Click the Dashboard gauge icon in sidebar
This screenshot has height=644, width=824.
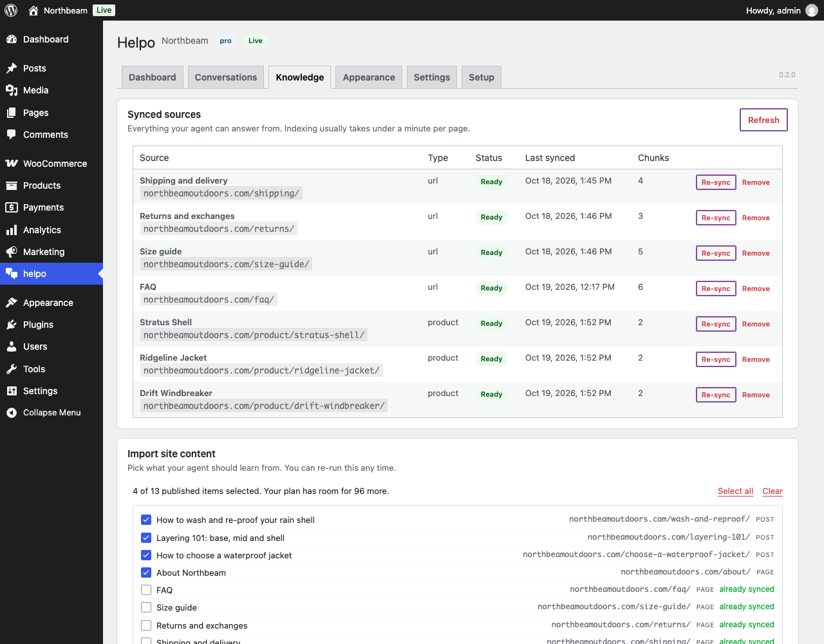coord(12,39)
